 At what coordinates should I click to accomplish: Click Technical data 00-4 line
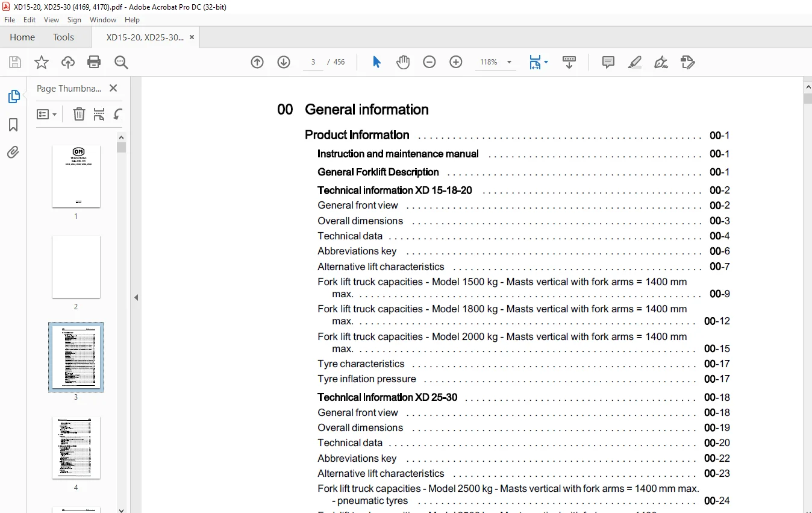(x=523, y=236)
